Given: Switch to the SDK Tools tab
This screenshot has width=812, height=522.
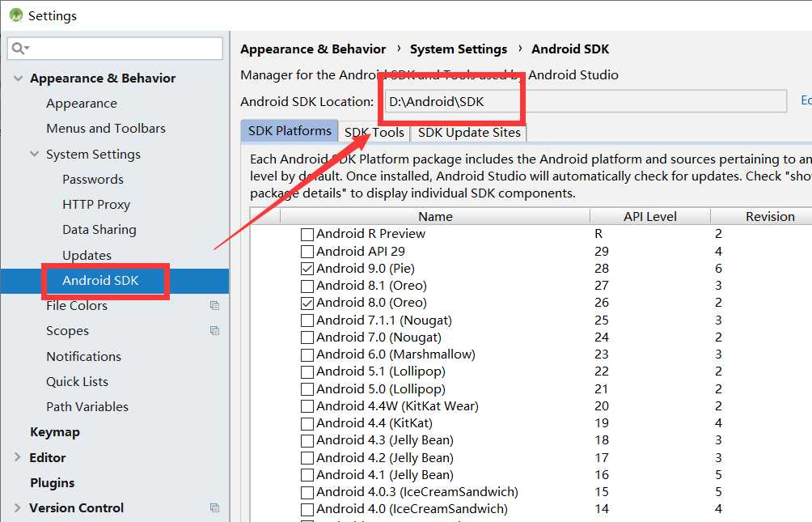Looking at the screenshot, I should click(374, 132).
